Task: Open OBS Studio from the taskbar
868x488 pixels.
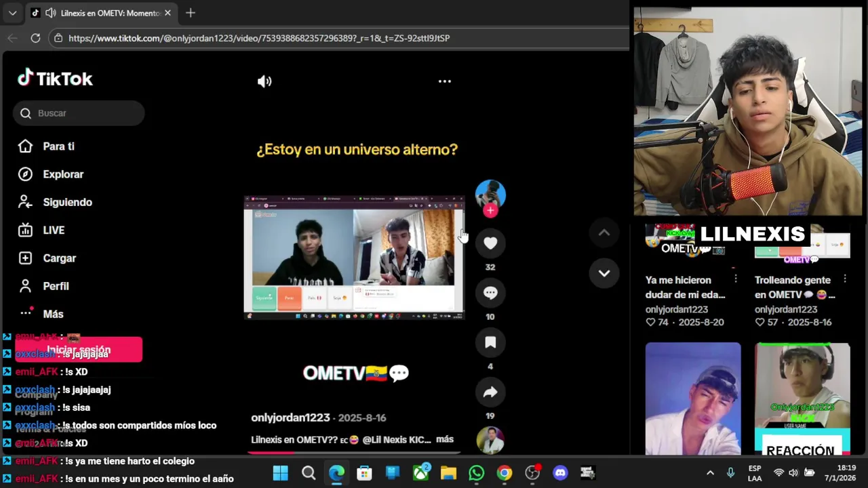Action: [532, 473]
